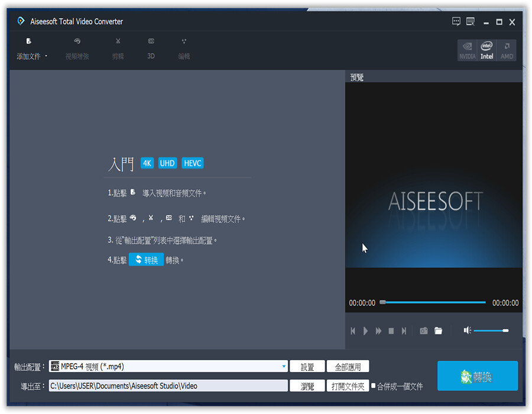
Task: Expand the 添加文件 dropdown arrow
Action: click(x=46, y=56)
